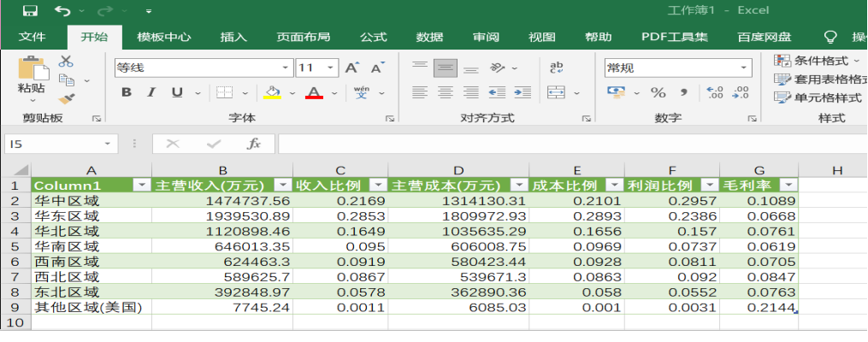This screenshot has width=868, height=342.
Task: Toggle bold formatting
Action: click(126, 92)
